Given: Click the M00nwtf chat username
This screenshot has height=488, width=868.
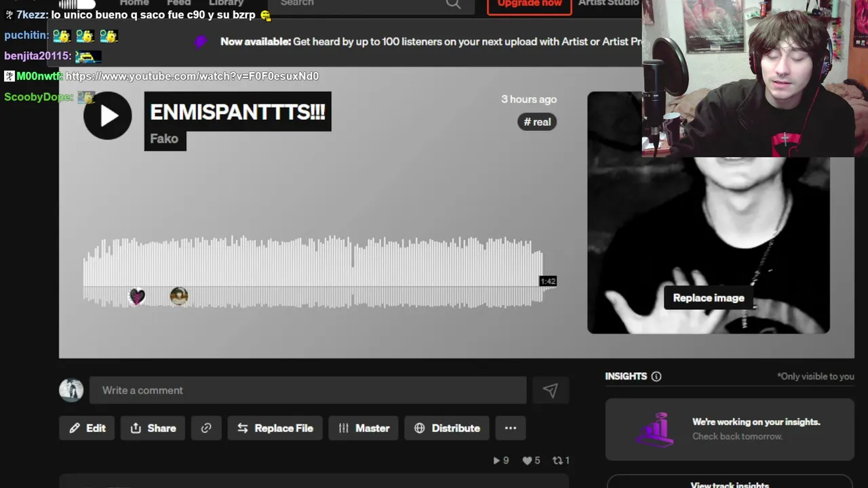Looking at the screenshot, I should click(x=38, y=76).
